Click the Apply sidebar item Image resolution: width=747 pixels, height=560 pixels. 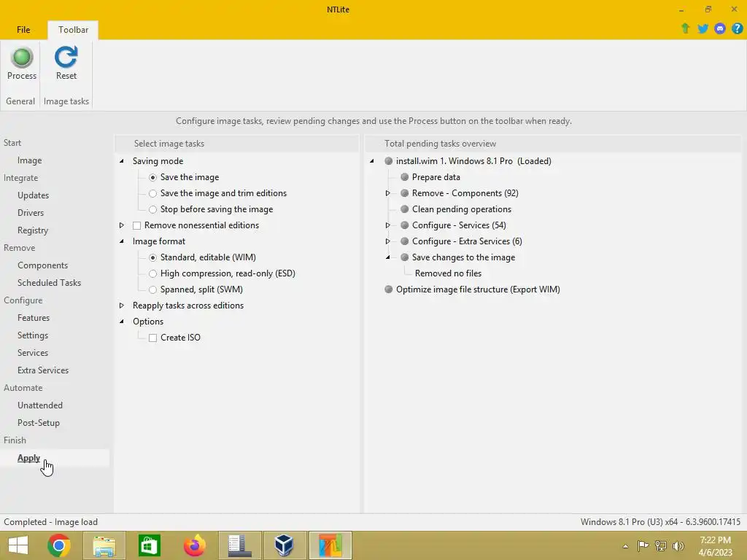pos(28,458)
